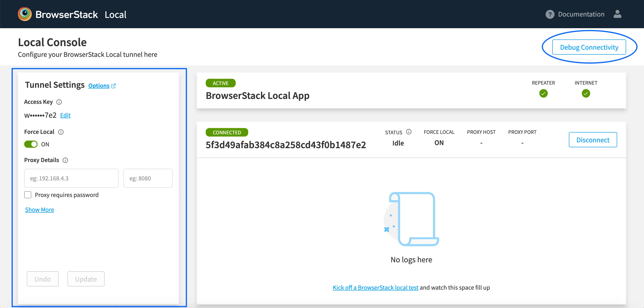
Task: Click the Disconnect button
Action: [x=593, y=140]
